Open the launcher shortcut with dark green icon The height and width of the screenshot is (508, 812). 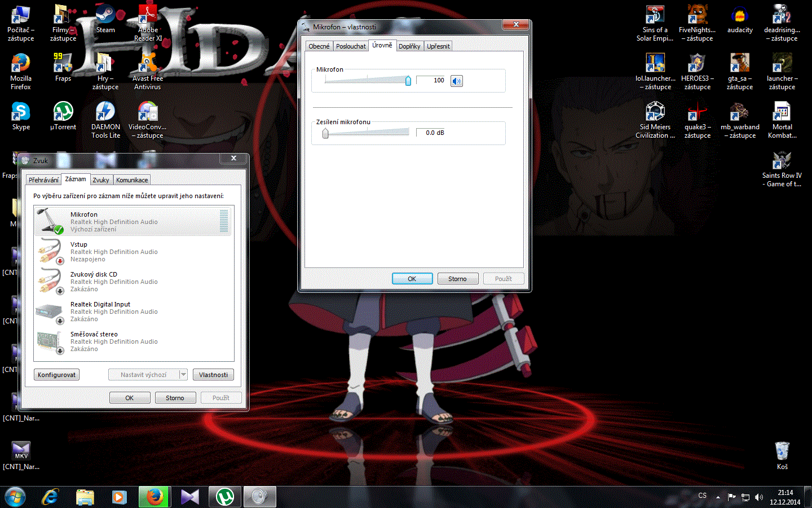pos(782,72)
